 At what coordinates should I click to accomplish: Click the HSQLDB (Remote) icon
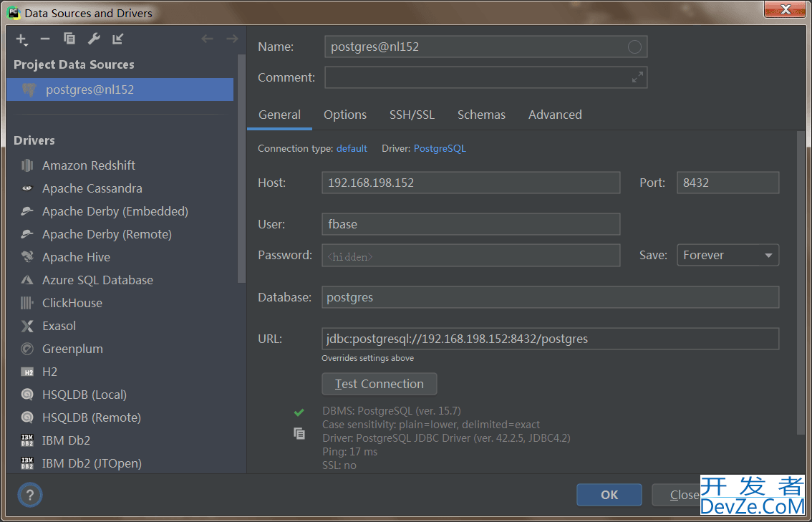[x=27, y=417]
